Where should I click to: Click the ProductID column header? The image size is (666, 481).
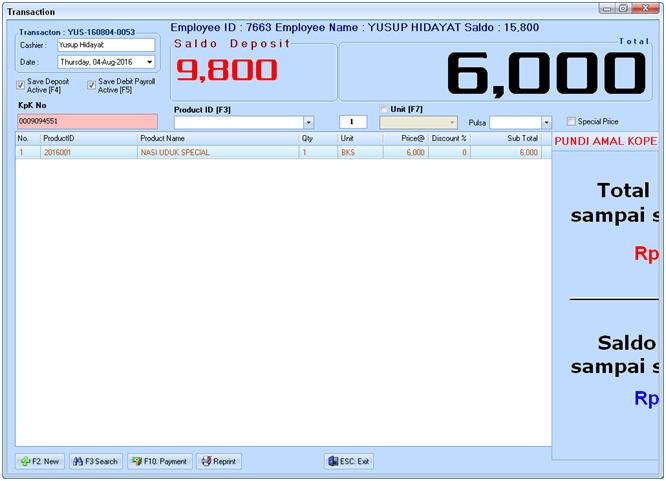tap(87, 138)
